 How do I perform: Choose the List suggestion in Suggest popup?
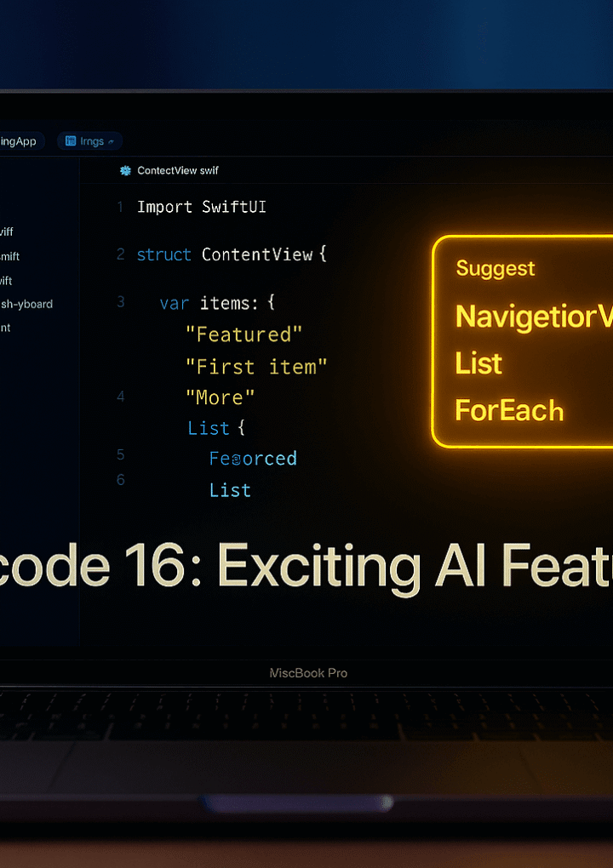tap(478, 363)
